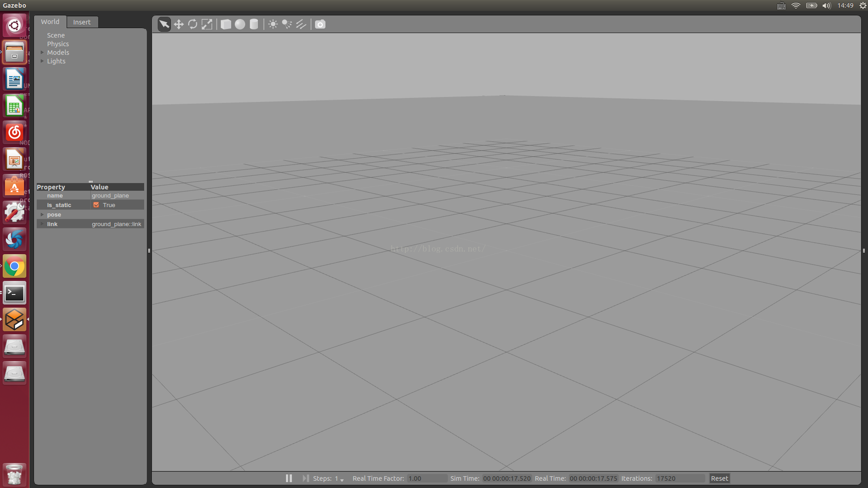Open the clock showing 14:49
Viewport: 868px width, 488px height.
coord(845,5)
